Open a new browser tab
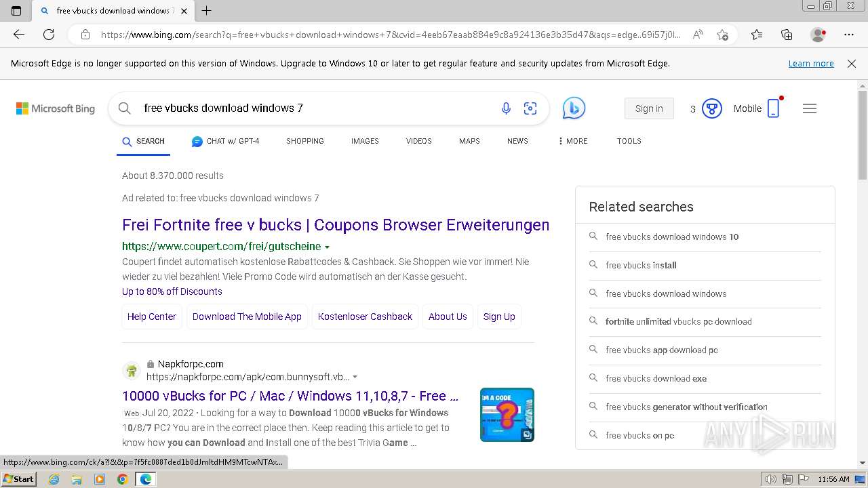Viewport: 868px width, 488px height. (x=207, y=11)
